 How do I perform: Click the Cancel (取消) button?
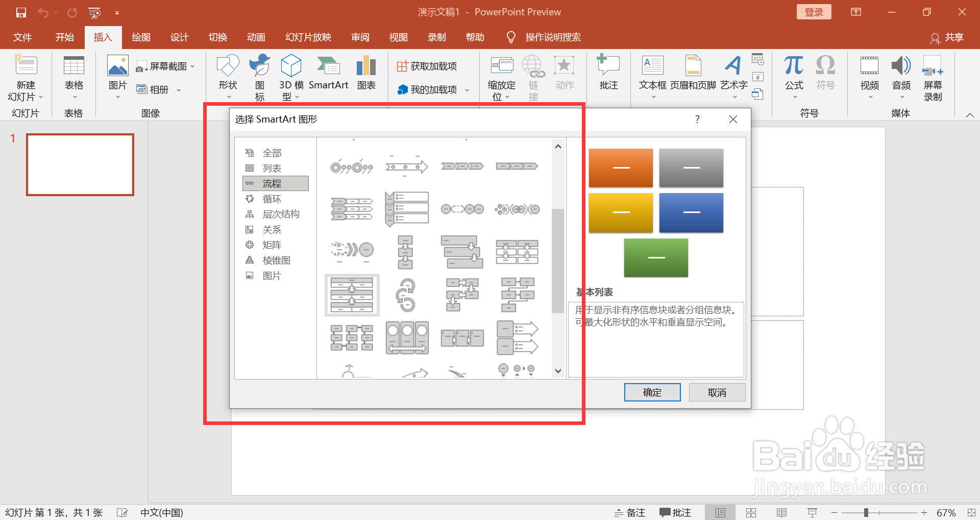[x=717, y=392]
